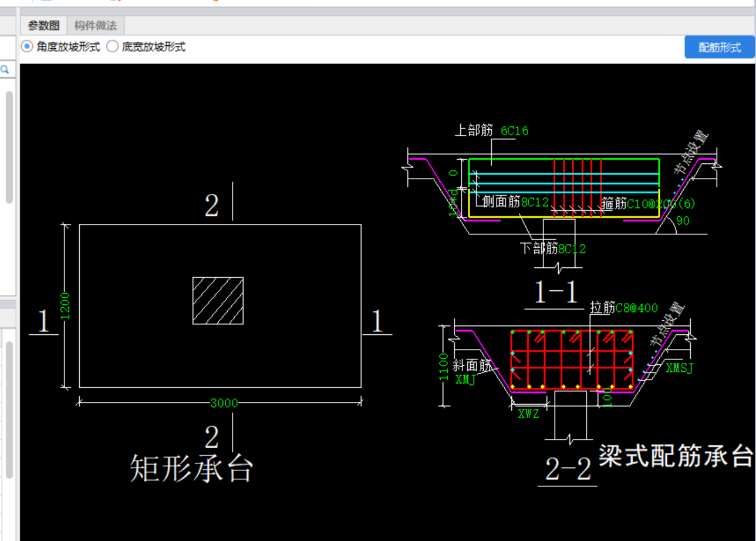Edit the 上部筋 value 6C16
The width and height of the screenshot is (756, 541).
[514, 131]
